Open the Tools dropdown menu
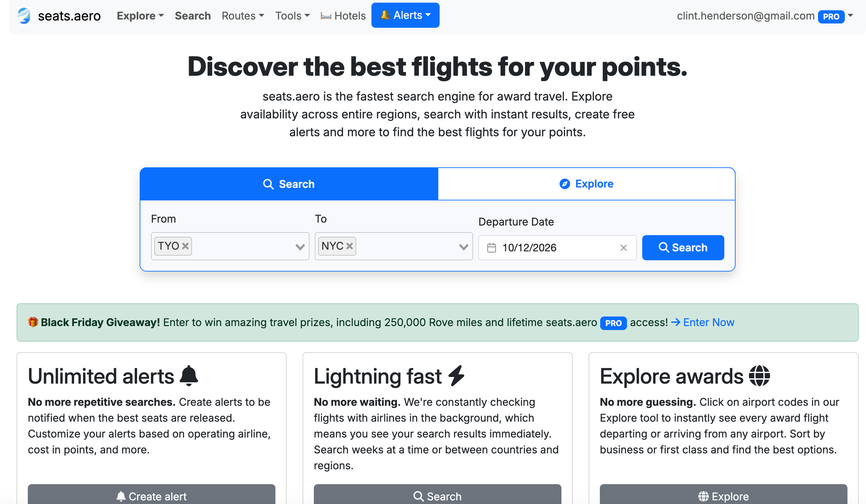The height and width of the screenshot is (504, 866). click(x=292, y=16)
